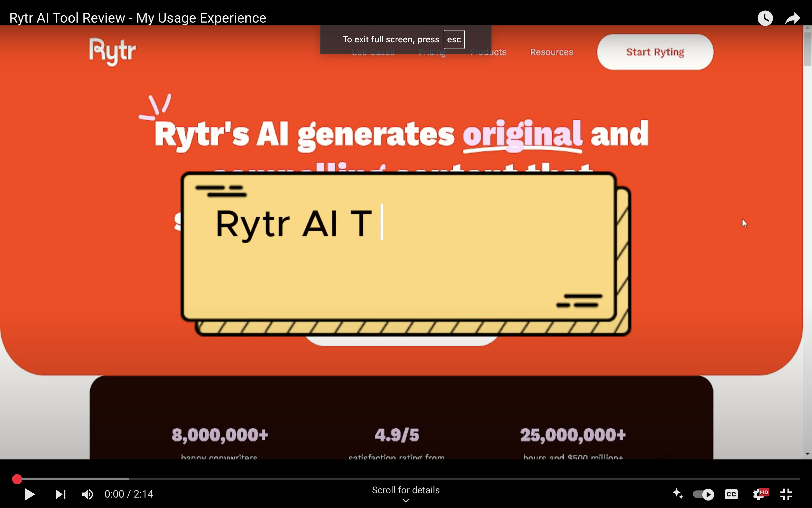Screen dimensions: 812x508
Task: Turn on closed captions
Action: [731, 494]
